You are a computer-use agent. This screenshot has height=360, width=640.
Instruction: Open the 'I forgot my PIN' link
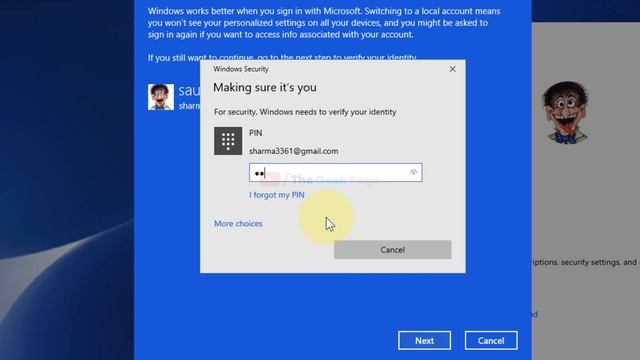click(277, 195)
